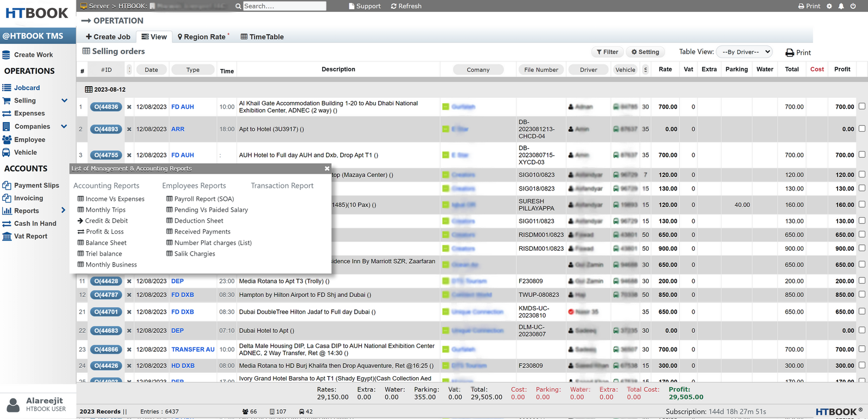Tick the checkbox for order O(44893)
Image resolution: width=868 pixels, height=419 pixels.
point(861,129)
